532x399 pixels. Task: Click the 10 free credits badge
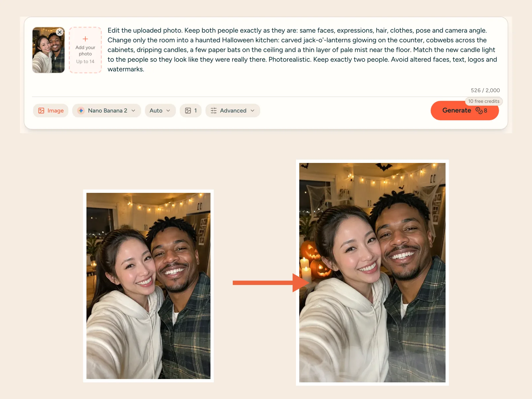click(x=484, y=101)
